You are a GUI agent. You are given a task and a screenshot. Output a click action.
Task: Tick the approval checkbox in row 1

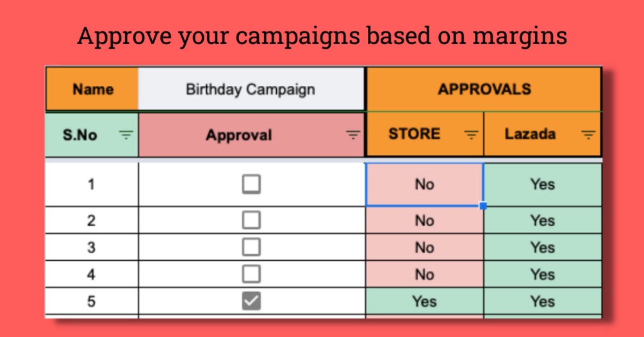coord(251,185)
